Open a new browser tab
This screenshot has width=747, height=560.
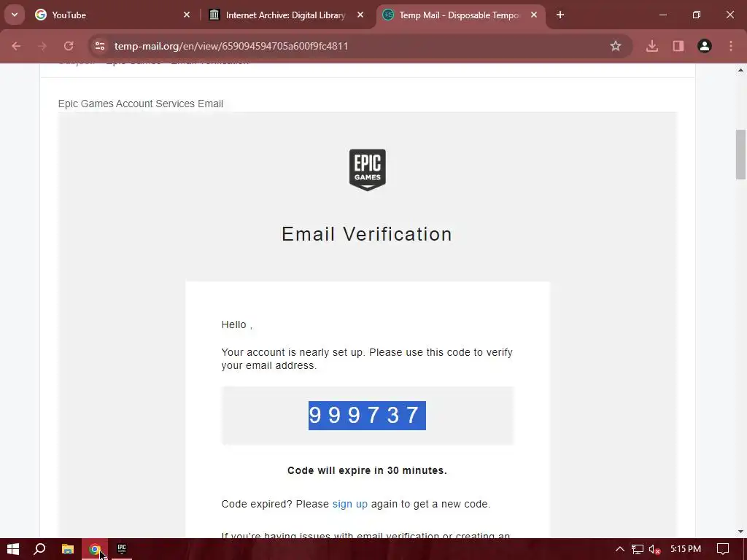[560, 15]
